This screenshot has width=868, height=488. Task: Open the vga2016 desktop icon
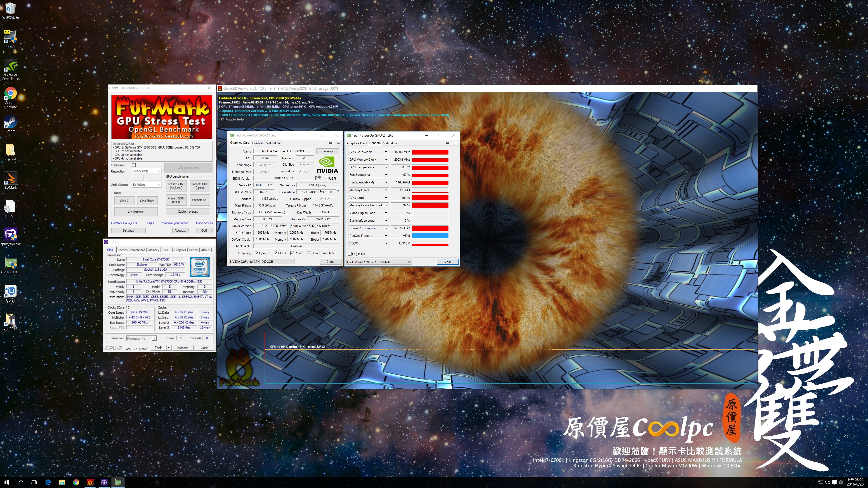(10, 322)
